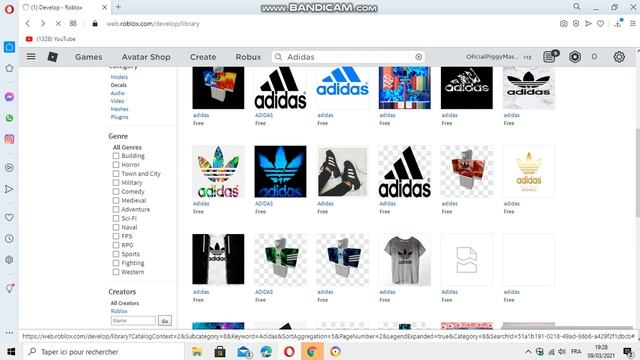Screen dimensions: 640x360
Task: Open the Opera snapshot camera icon
Action: (x=563, y=24)
